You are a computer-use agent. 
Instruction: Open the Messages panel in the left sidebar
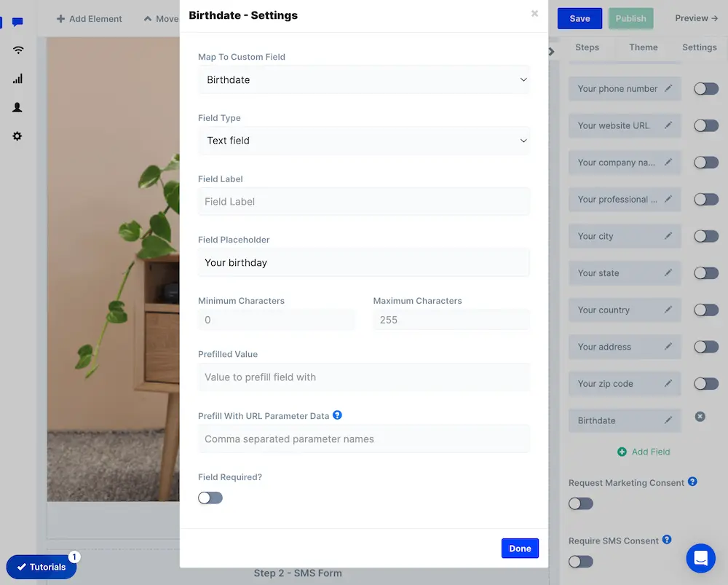point(17,22)
